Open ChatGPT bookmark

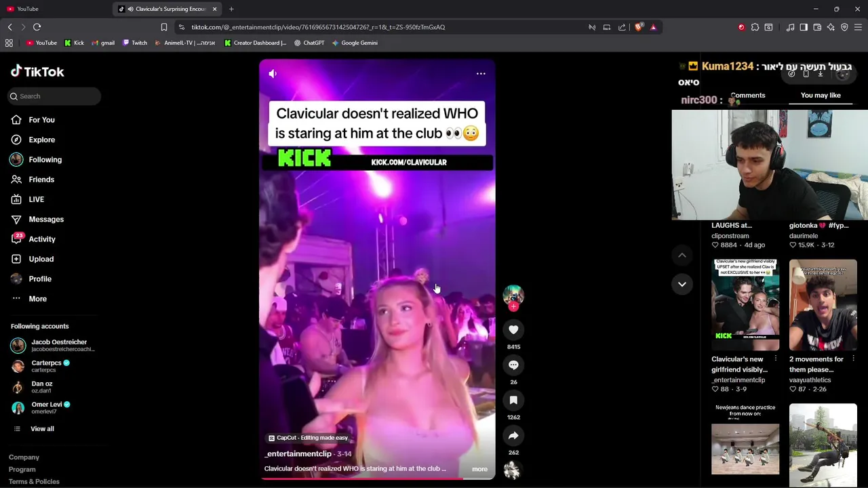pos(309,43)
